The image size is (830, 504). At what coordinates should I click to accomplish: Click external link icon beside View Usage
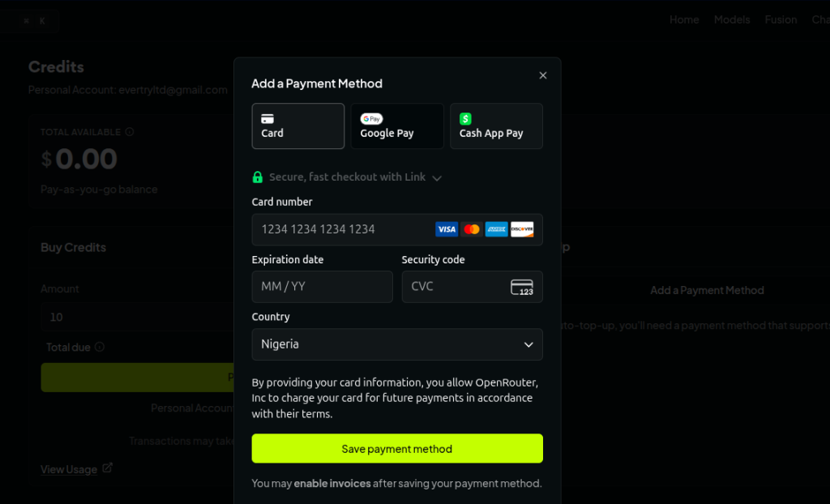108,468
